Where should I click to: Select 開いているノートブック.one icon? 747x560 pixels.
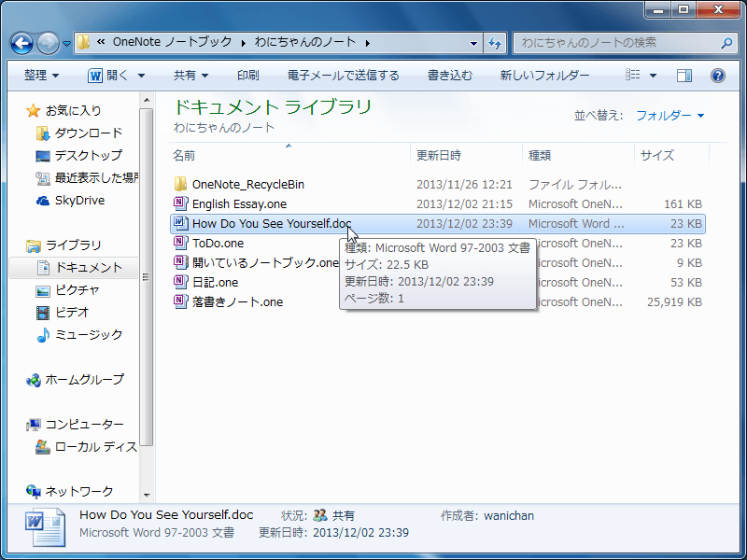pyautogui.click(x=180, y=262)
